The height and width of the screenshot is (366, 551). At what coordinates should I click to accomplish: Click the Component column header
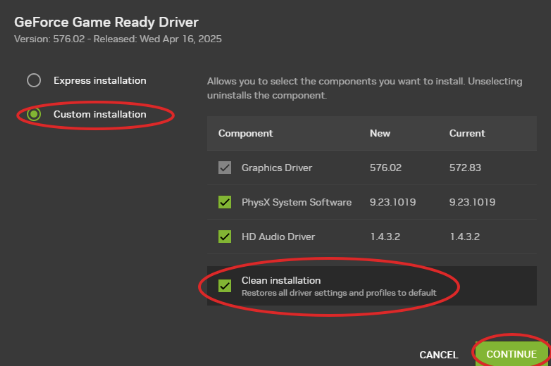pyautogui.click(x=245, y=133)
